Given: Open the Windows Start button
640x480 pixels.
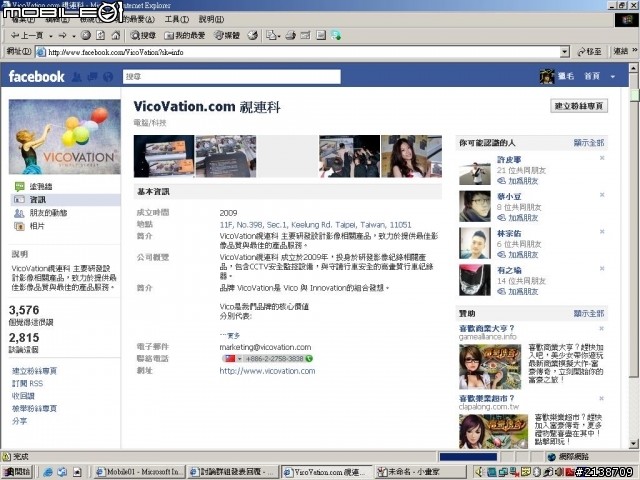Looking at the screenshot, I should (x=17, y=472).
